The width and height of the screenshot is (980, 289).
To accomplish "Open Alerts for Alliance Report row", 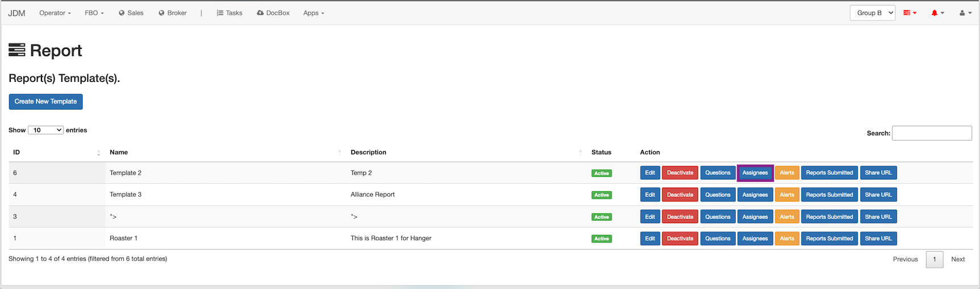I will tap(787, 195).
